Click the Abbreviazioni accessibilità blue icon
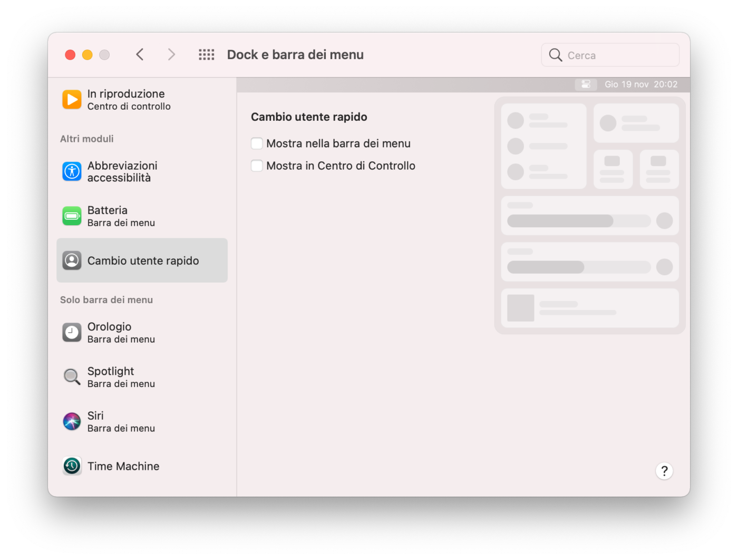Viewport: 738px width, 560px height. [x=72, y=171]
